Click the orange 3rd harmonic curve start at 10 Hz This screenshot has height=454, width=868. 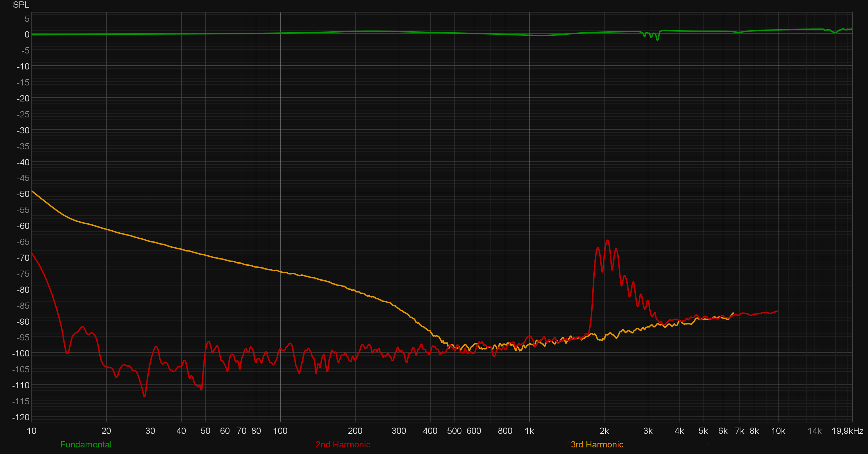(32, 191)
